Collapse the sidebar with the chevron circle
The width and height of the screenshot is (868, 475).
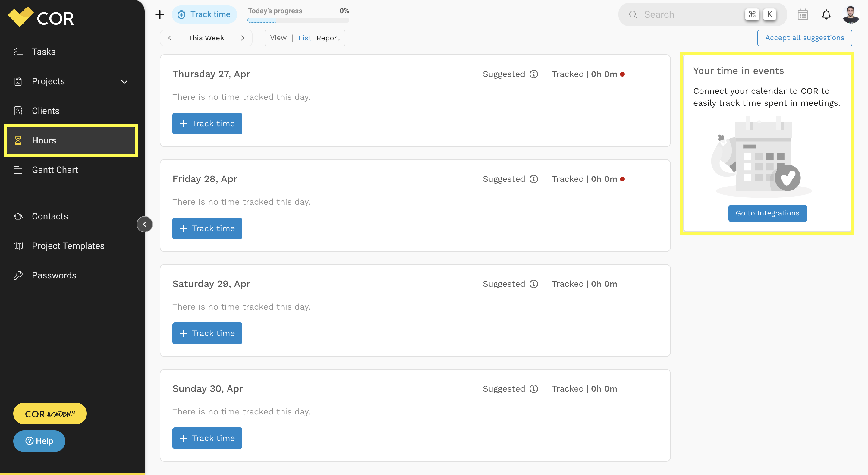(145, 224)
